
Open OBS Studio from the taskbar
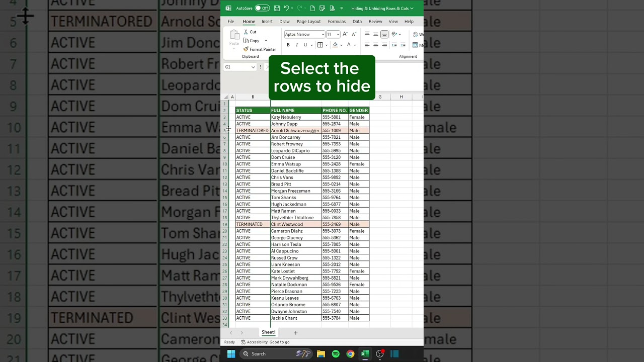point(380,354)
